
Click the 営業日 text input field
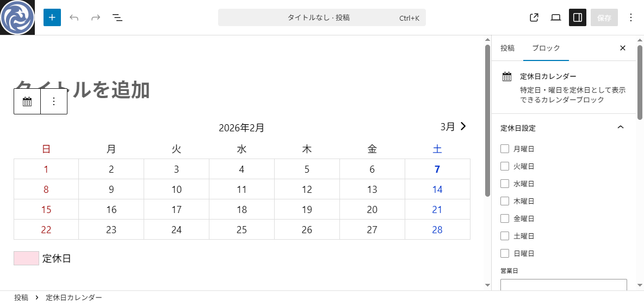[563, 285]
